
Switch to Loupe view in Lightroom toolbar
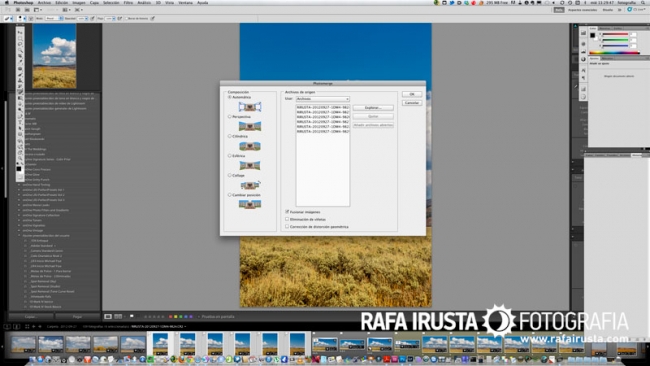(108, 316)
